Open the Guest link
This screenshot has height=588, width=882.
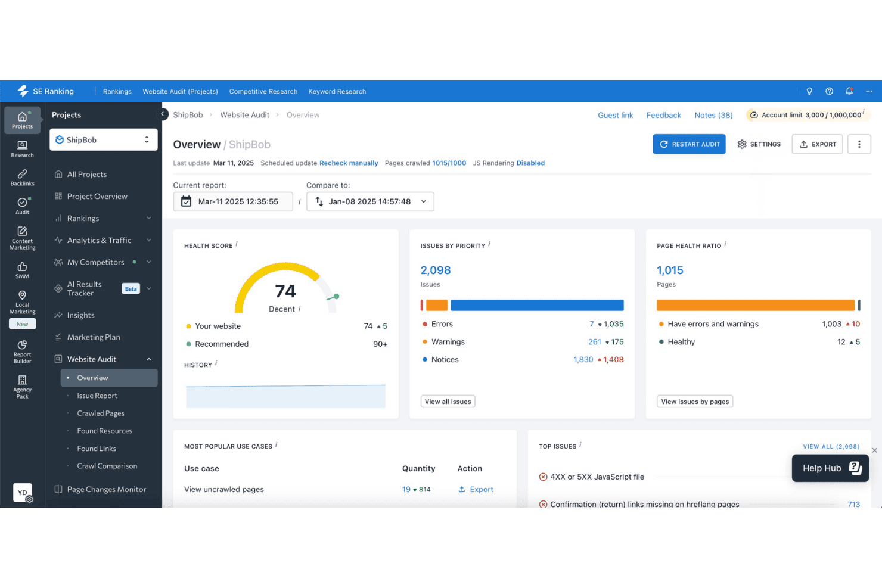pos(615,115)
